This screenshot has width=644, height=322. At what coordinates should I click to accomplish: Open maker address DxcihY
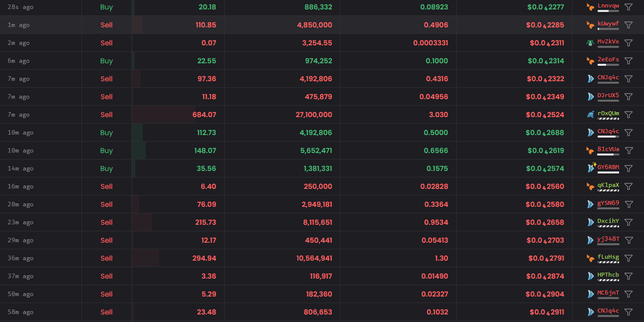click(x=608, y=221)
